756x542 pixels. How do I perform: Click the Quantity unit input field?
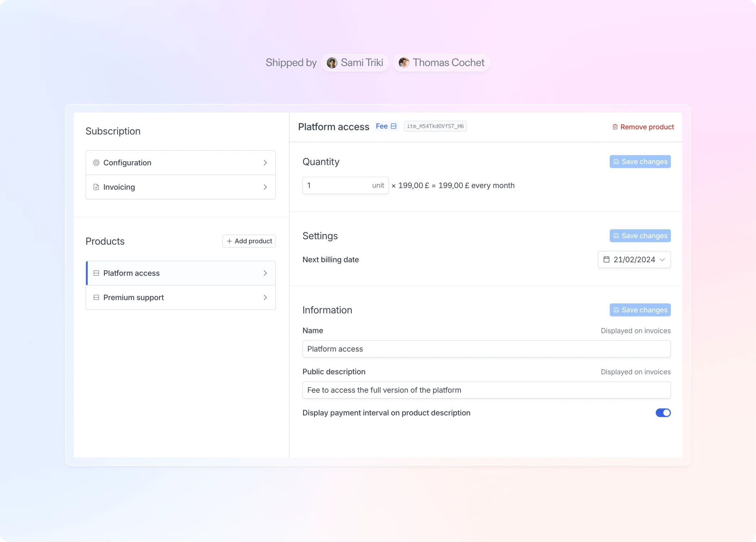[x=346, y=185]
